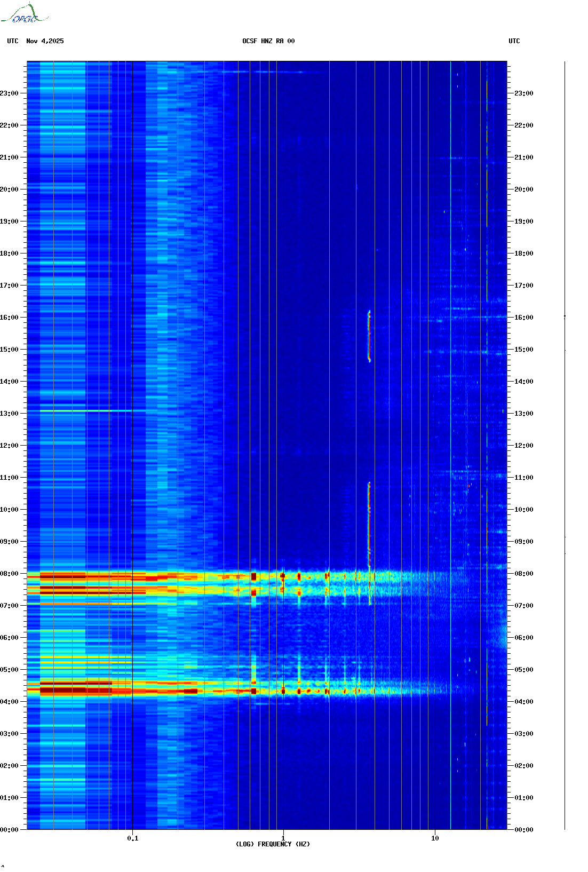
Task: Click the 'Nov 4,2025' date text
Action: click(x=45, y=41)
